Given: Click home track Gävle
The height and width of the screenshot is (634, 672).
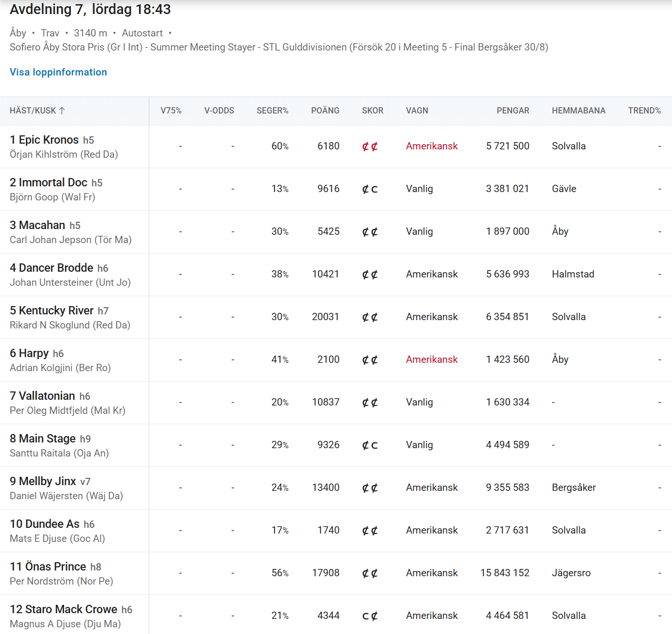Looking at the screenshot, I should [x=564, y=189].
